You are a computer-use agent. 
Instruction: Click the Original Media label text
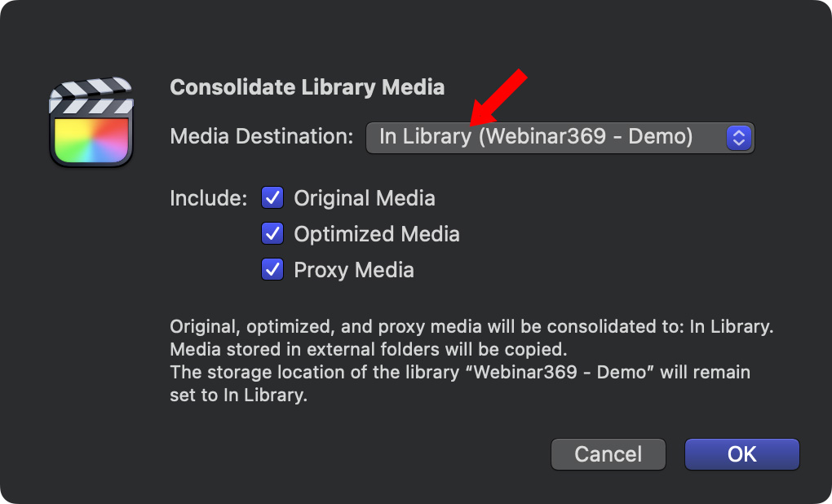point(365,198)
